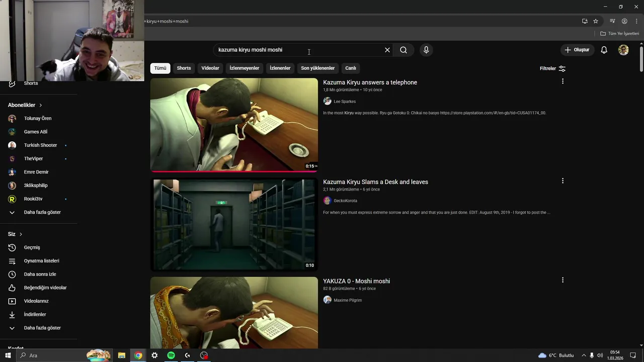Image resolution: width=644 pixels, height=362 pixels.
Task: Expand the Abonelikler subscriptions section
Action: tap(25, 105)
